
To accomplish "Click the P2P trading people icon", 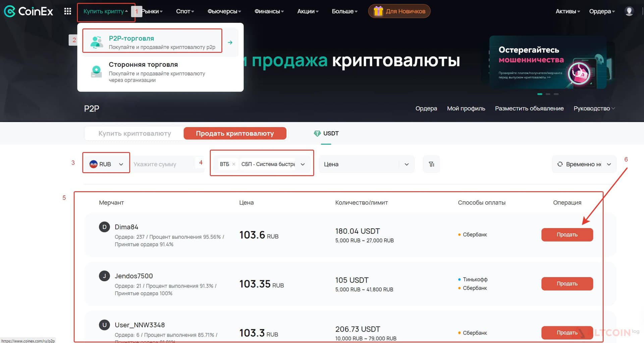I will tap(97, 42).
